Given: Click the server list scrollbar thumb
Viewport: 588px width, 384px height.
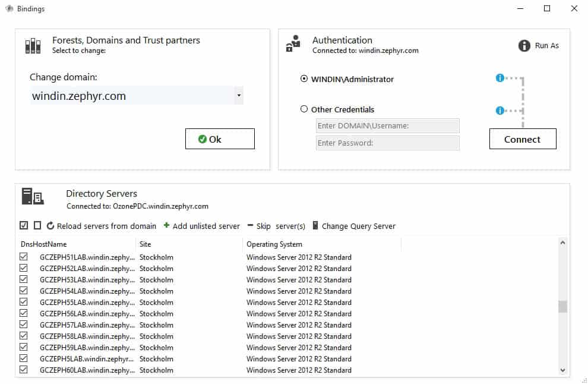Looking at the screenshot, I should click(562, 306).
